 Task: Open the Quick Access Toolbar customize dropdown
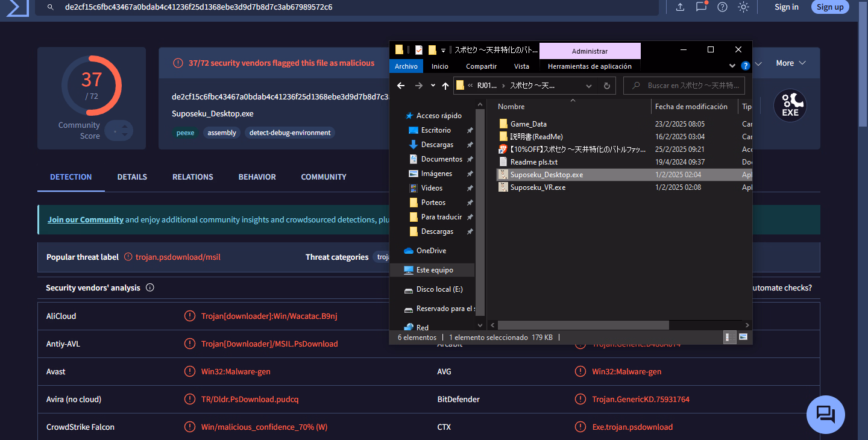pos(444,50)
